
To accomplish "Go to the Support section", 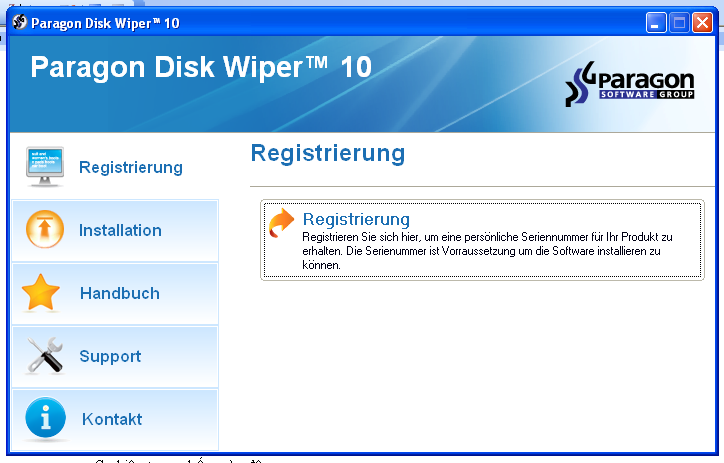I will click(x=115, y=356).
